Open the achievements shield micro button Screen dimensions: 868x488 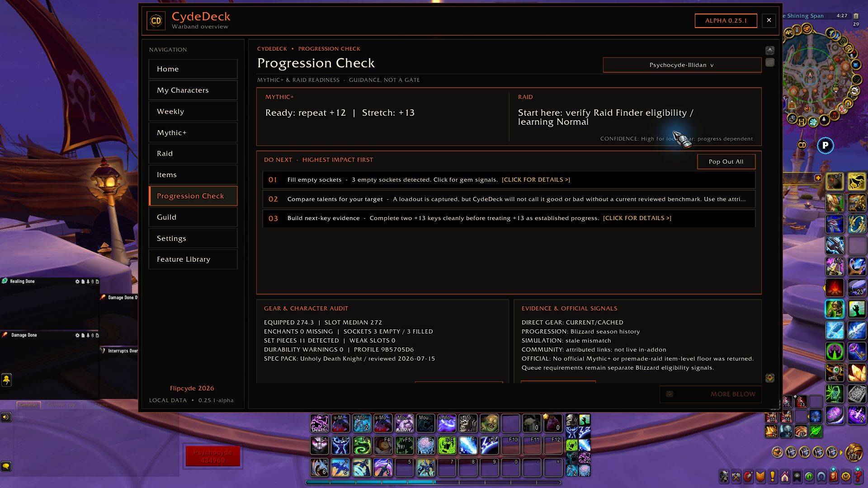pos(760,476)
